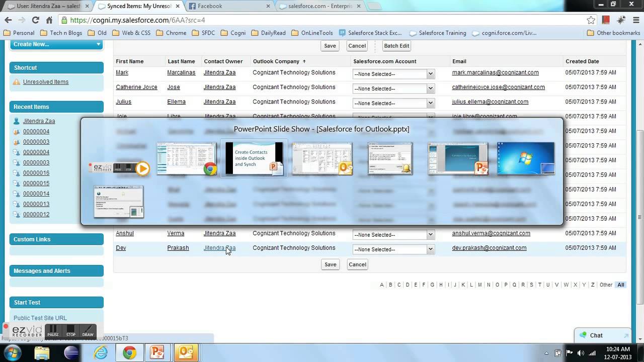Viewport: 644px width, 362px height.
Task: Open the Unresolved Items shortcut link
Action: click(46, 82)
